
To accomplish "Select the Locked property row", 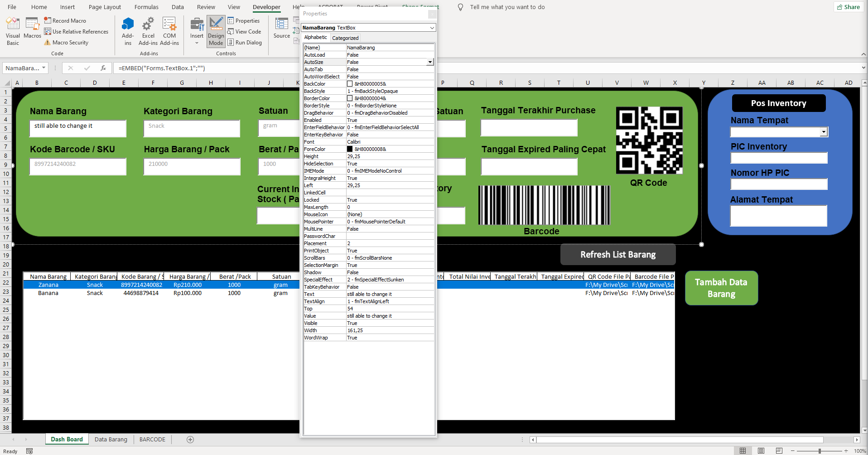I will (x=369, y=200).
